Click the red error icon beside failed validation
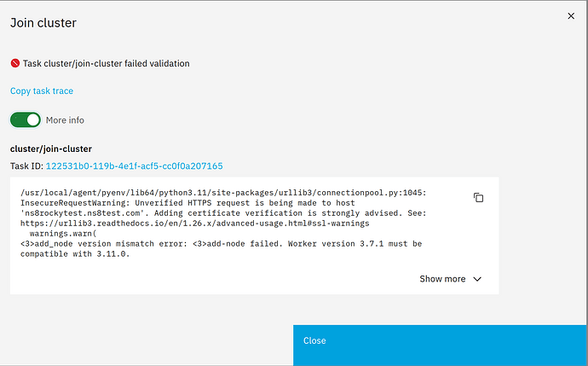The width and height of the screenshot is (588, 366). coord(14,63)
